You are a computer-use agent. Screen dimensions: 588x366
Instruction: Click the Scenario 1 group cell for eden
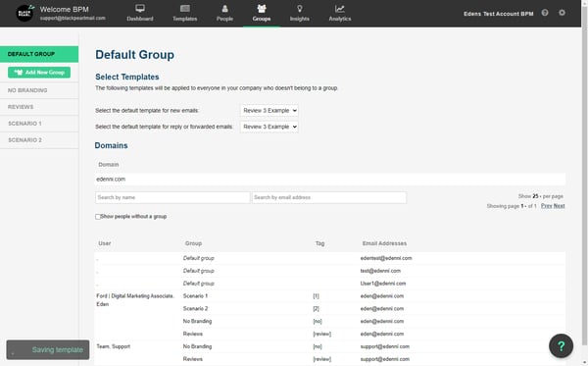pyautogui.click(x=195, y=296)
